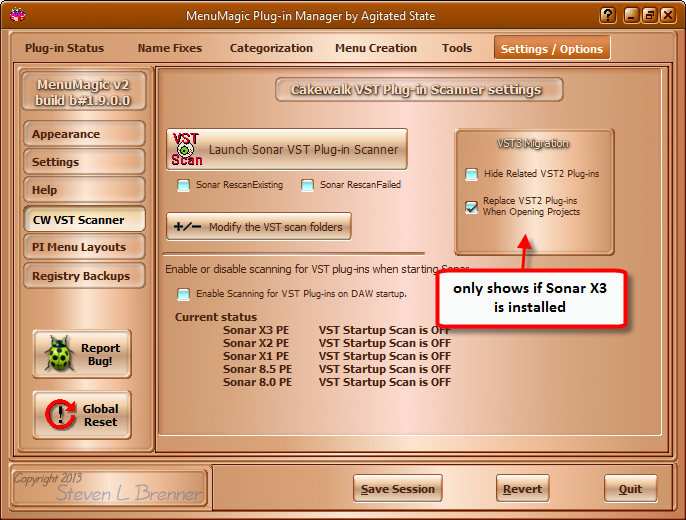
Task: Go to the Categorization tab
Action: tap(271, 48)
